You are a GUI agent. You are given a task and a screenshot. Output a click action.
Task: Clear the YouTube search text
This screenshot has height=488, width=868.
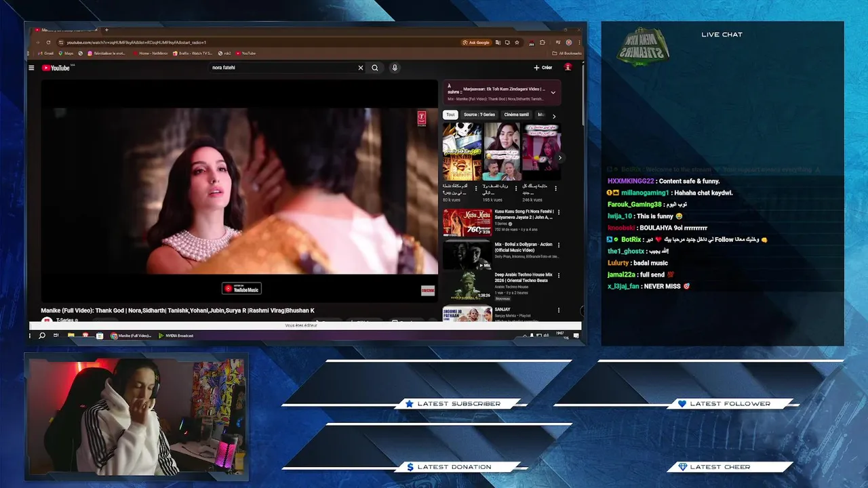(x=360, y=68)
